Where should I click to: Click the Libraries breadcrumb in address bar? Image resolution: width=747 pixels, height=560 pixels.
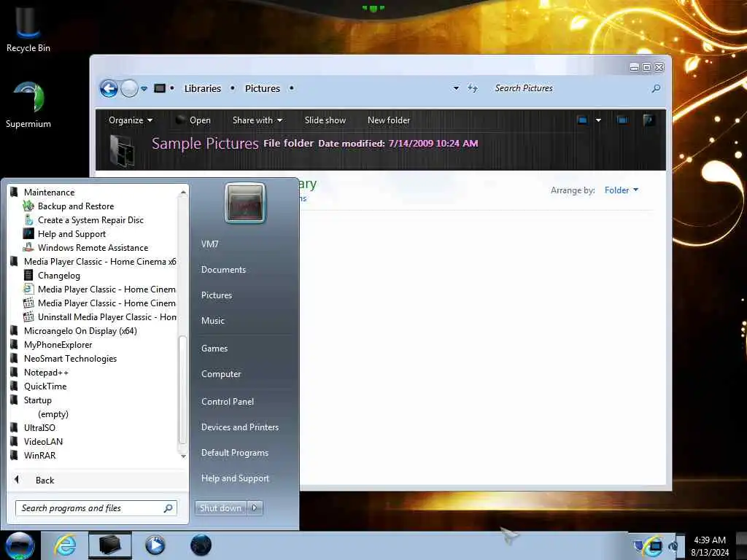coord(203,88)
